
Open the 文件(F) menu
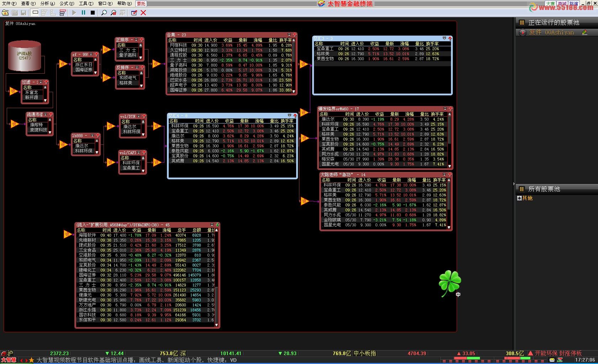[9, 3]
